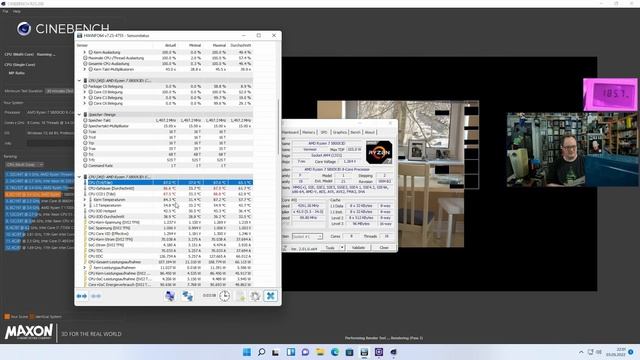Open Task View on the taskbar

coord(276,352)
